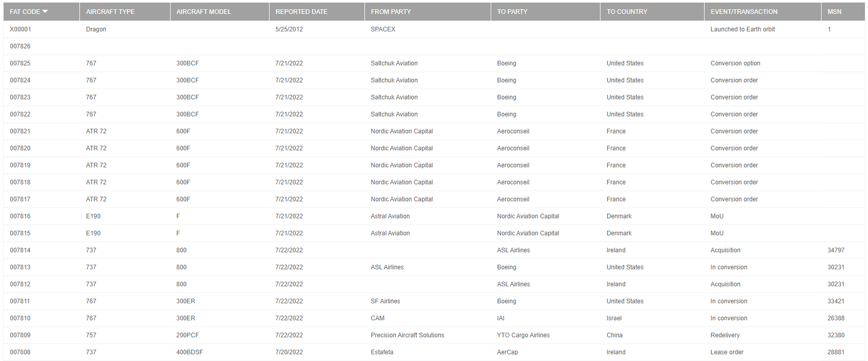This screenshot has height=361, width=868.
Task: Sort by the AIRCRAFT MODEL column header
Action: tap(204, 12)
